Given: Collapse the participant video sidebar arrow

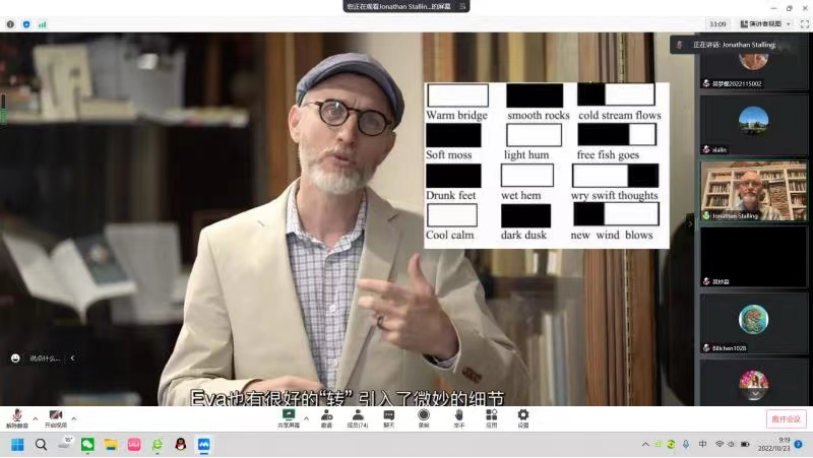Looking at the screenshot, I should point(690,223).
